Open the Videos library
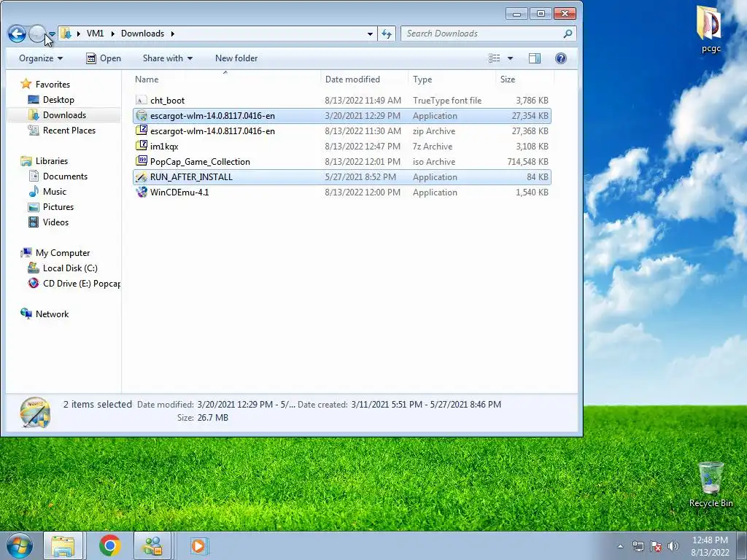Viewport: 747px width, 560px height. (55, 222)
